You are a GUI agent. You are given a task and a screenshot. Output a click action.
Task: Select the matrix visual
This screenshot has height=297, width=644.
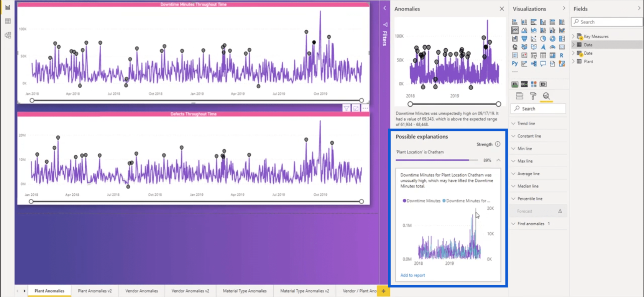click(x=552, y=55)
